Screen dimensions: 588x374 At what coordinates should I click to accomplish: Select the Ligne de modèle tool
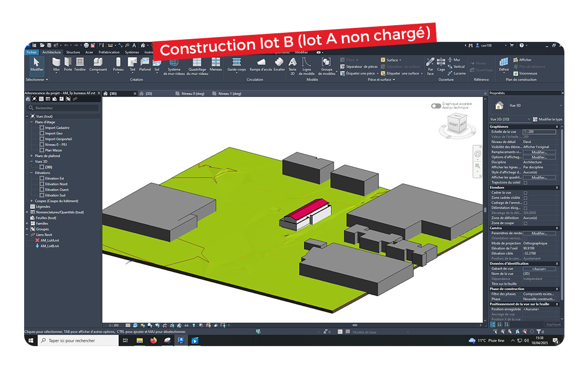click(307, 67)
